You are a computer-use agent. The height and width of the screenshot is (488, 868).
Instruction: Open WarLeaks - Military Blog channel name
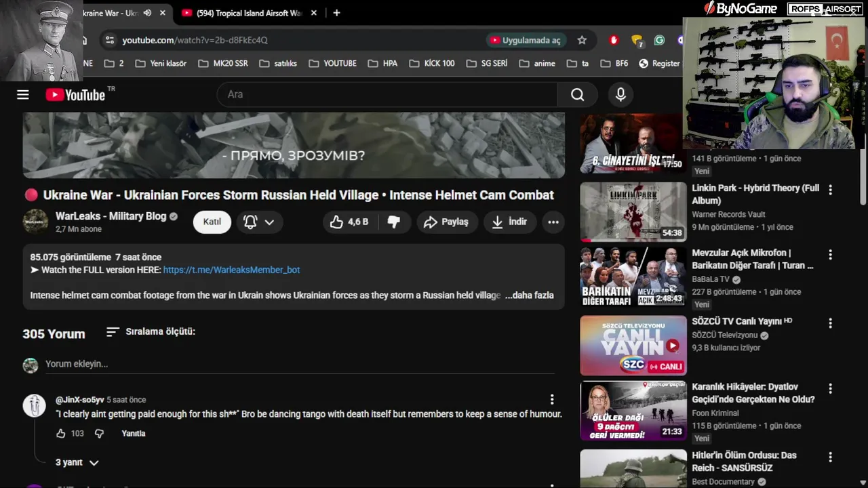point(111,216)
